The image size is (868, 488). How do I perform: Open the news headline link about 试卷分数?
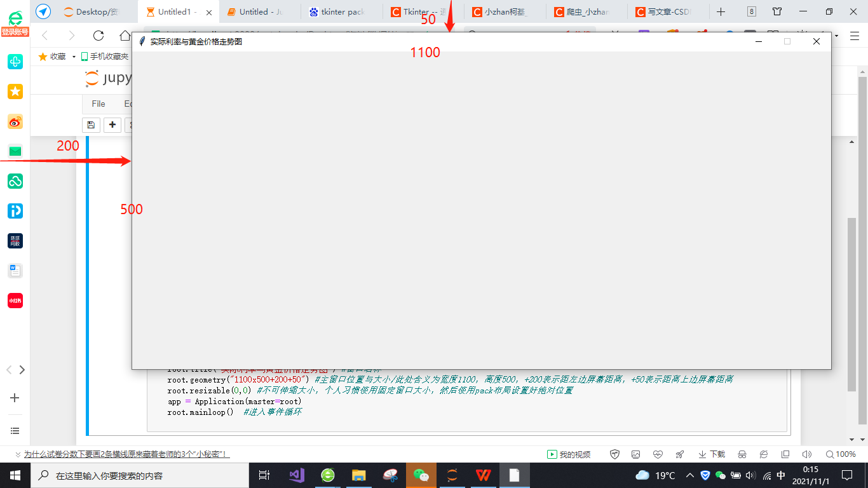point(126,454)
